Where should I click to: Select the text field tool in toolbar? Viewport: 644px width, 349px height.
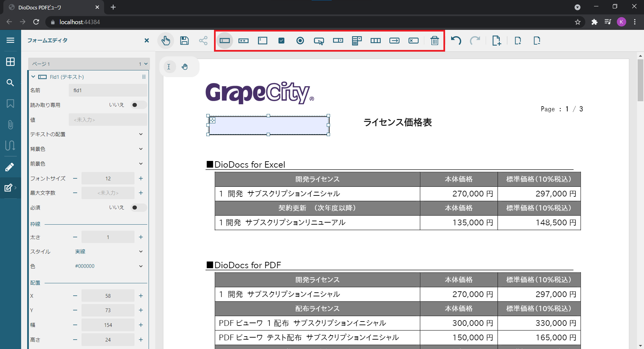[224, 41]
